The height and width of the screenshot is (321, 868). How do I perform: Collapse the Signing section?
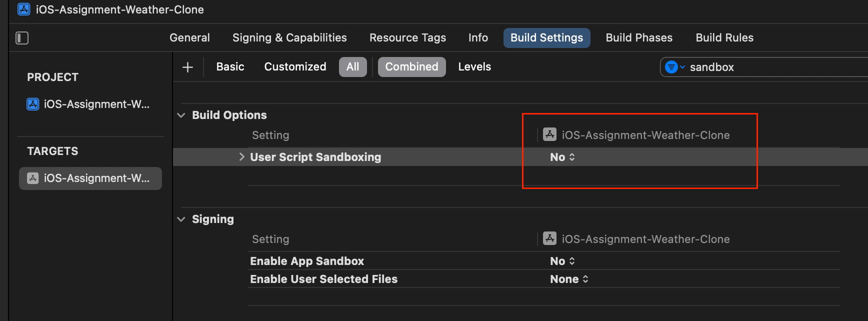click(x=181, y=219)
